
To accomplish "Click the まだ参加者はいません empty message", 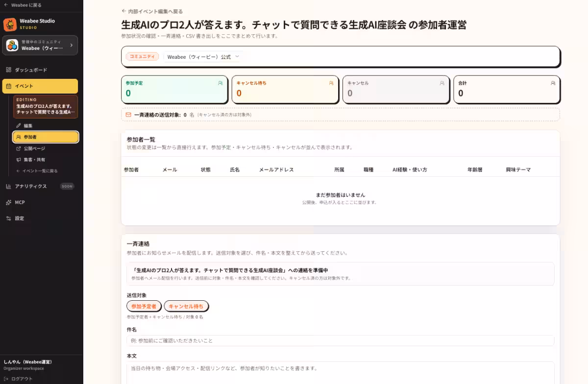I will pyautogui.click(x=341, y=195).
